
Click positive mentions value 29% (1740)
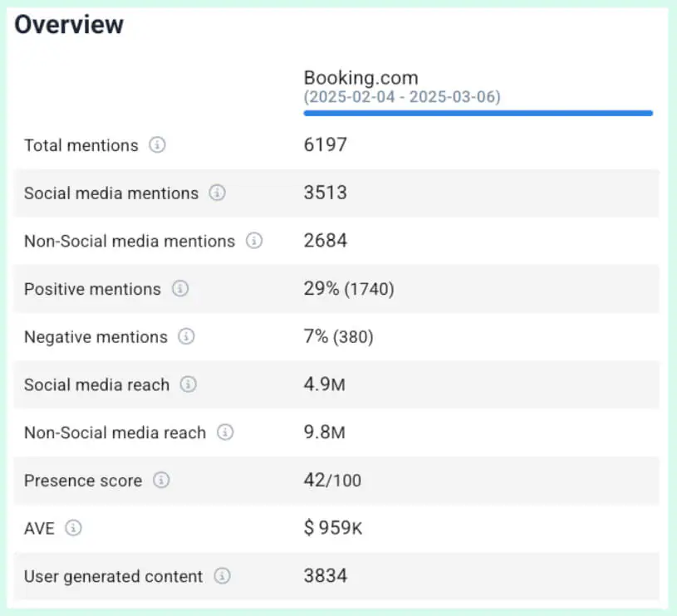349,289
